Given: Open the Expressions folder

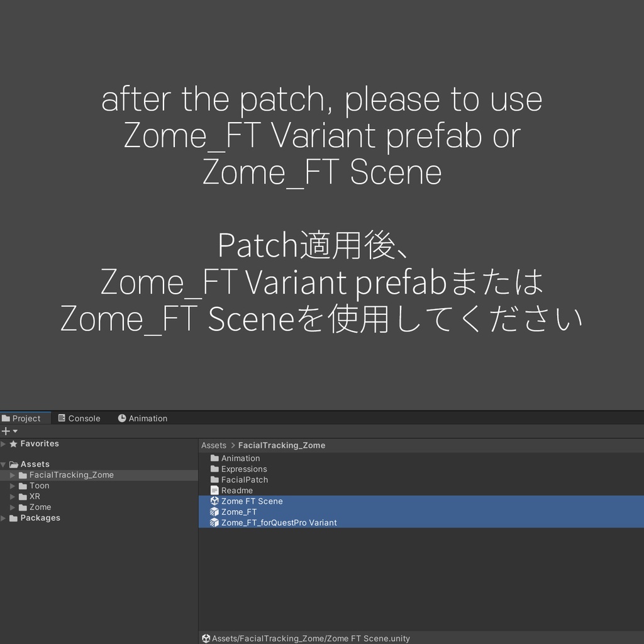Looking at the screenshot, I should [214, 469].
